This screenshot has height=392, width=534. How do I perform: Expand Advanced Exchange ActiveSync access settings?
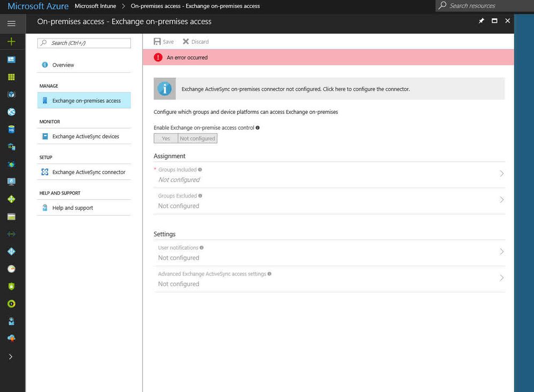pyautogui.click(x=329, y=279)
